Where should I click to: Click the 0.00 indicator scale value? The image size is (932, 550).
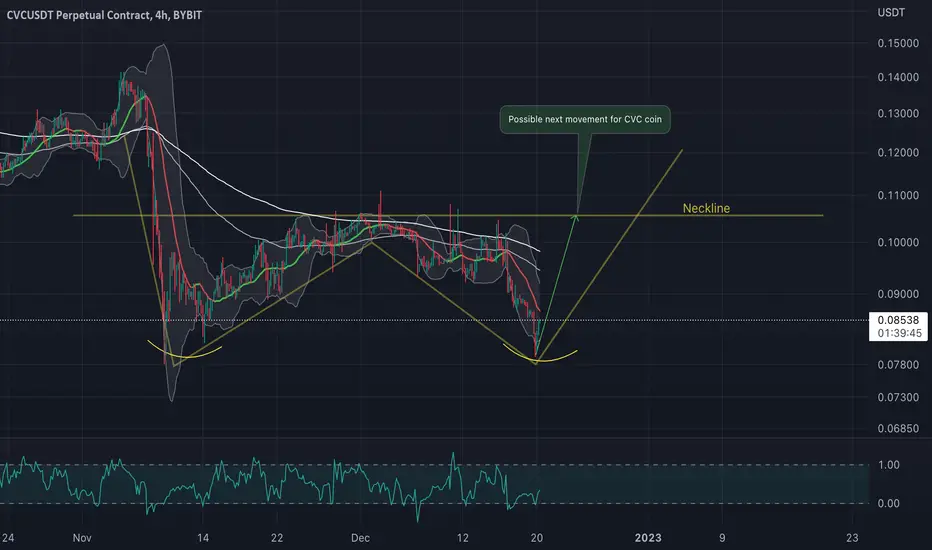pyautogui.click(x=889, y=504)
